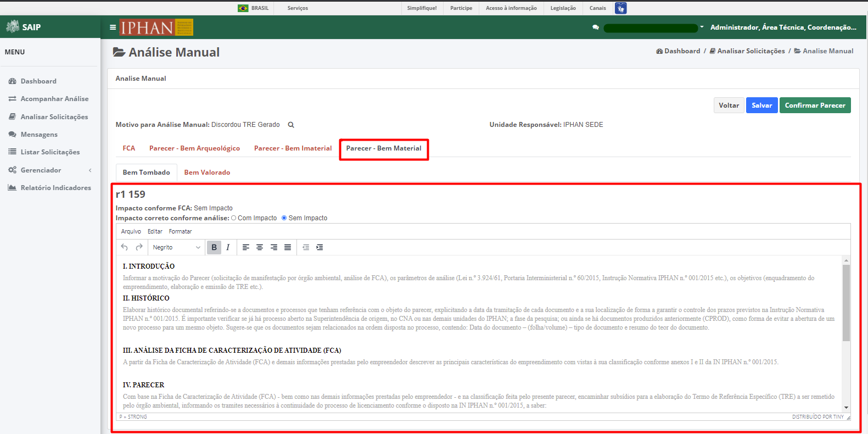Screen dimensions: 868x434
Task: Switch to the FCA tab
Action: 129,148
